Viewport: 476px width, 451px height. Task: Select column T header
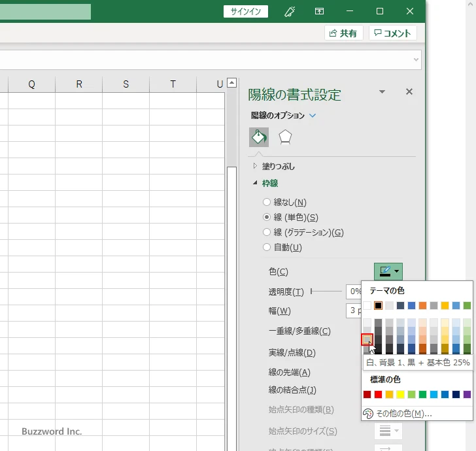point(173,84)
